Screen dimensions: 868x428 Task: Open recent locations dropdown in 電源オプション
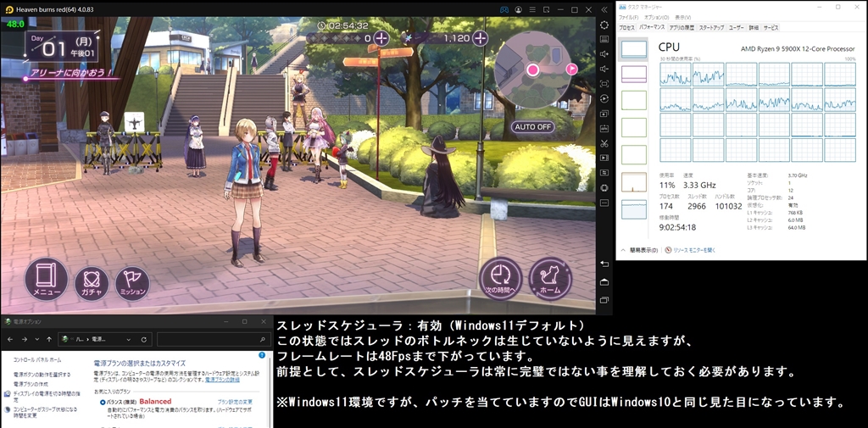pyautogui.click(x=37, y=339)
